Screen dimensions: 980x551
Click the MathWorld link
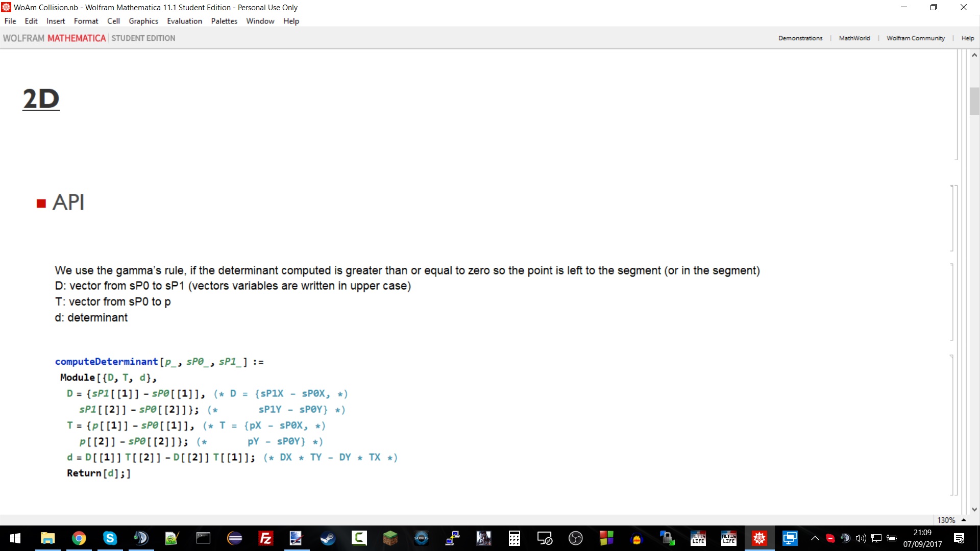pos(854,38)
